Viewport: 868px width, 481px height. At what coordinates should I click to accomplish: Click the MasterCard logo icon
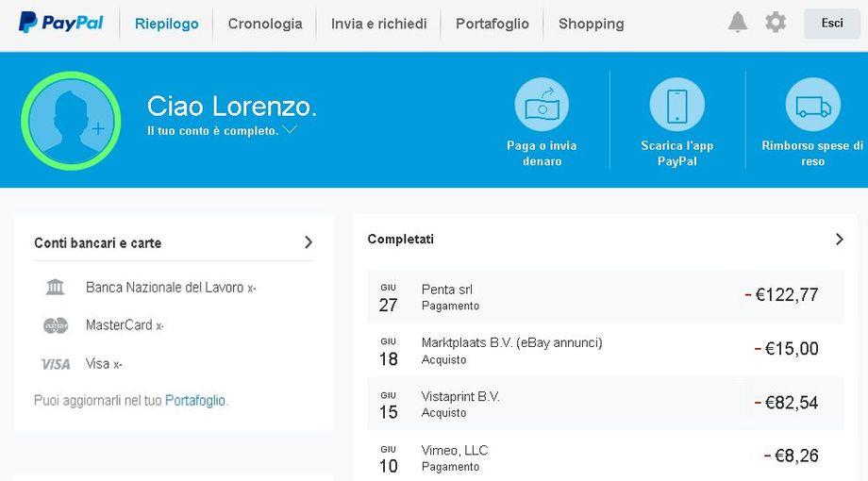[x=56, y=325]
